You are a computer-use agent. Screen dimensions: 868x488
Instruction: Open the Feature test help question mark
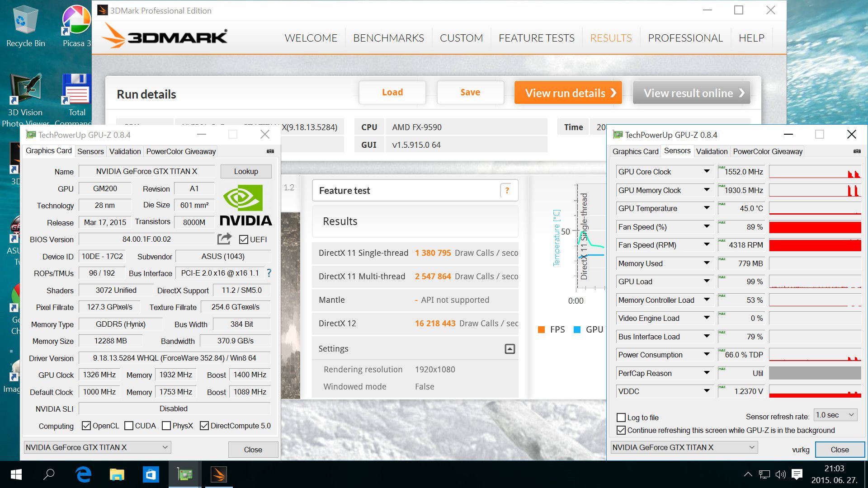[x=507, y=191]
